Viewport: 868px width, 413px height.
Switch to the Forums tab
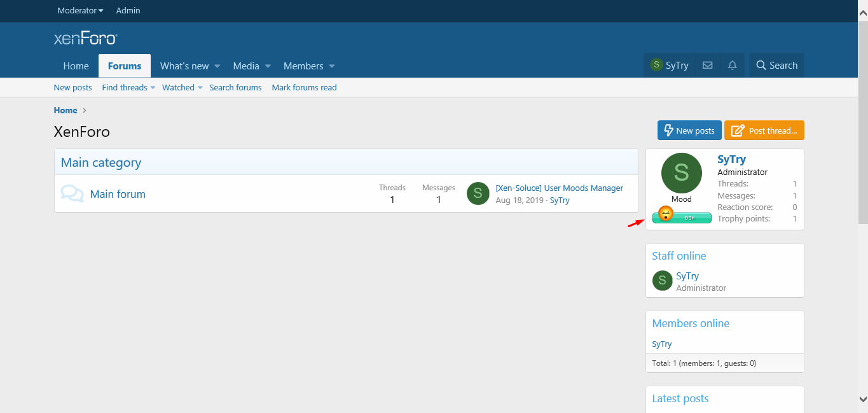tap(125, 66)
